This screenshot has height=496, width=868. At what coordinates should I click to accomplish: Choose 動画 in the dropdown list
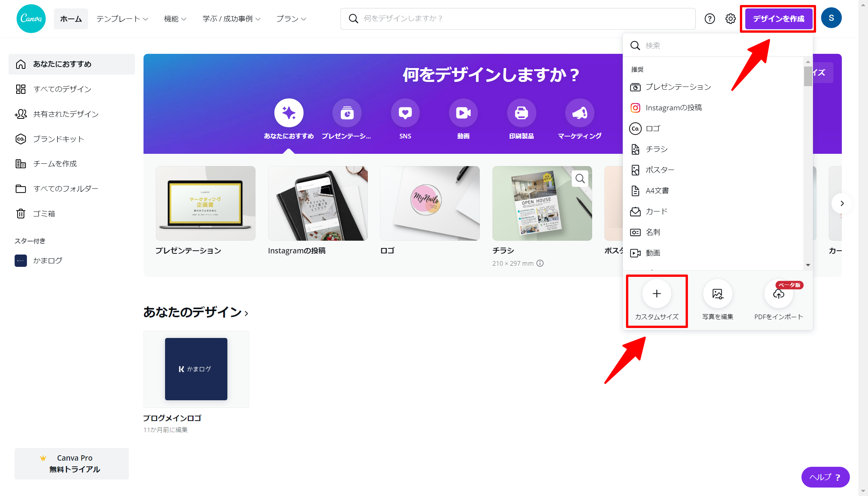coord(713,253)
